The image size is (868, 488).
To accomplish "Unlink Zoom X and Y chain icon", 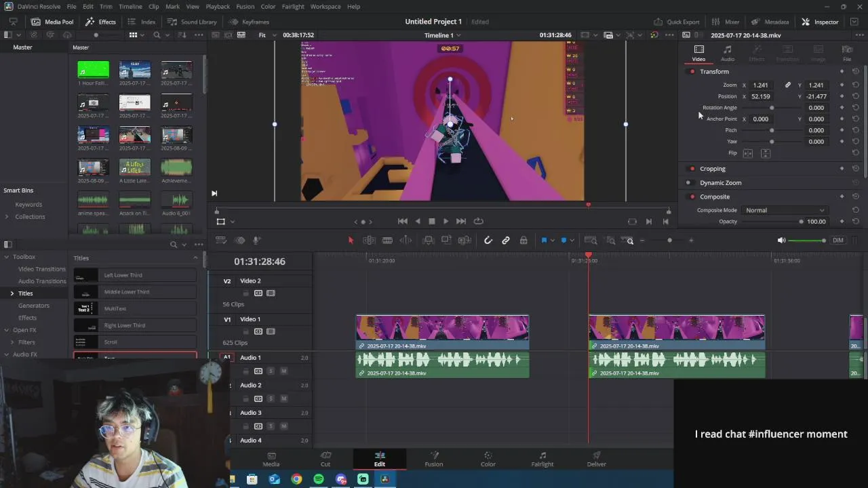I will pos(787,85).
